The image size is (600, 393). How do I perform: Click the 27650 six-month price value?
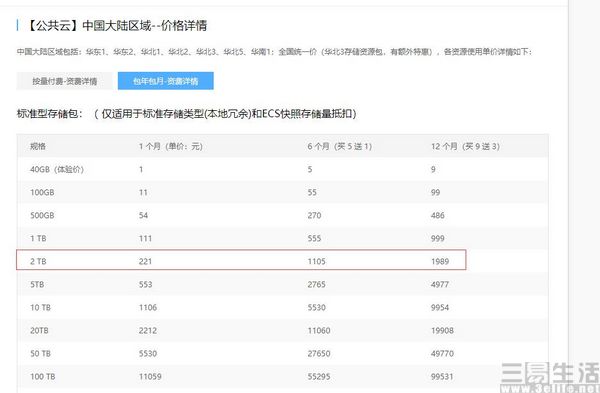[x=319, y=353]
